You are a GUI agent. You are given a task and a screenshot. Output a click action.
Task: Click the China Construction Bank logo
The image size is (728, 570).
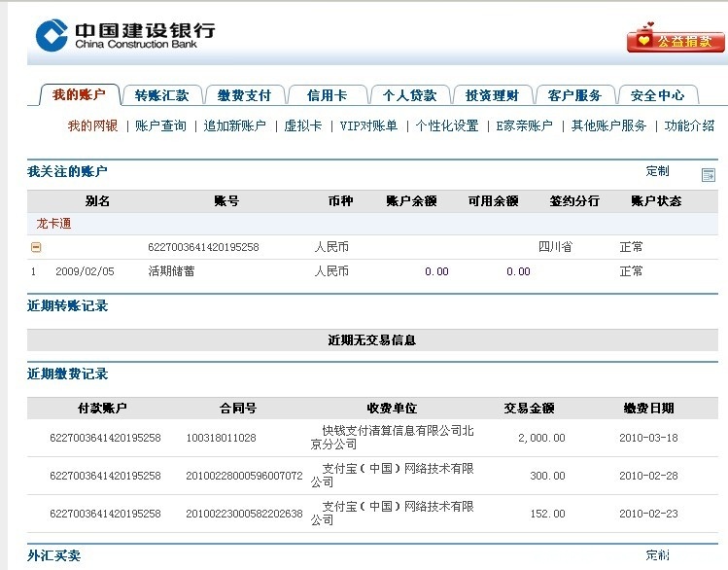[125, 35]
